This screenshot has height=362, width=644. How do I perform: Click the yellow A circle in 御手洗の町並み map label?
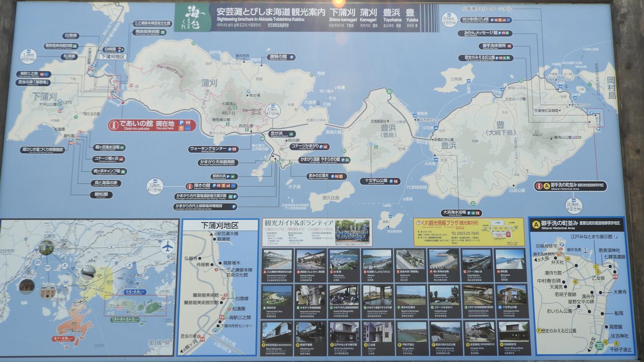pyautogui.click(x=547, y=186)
